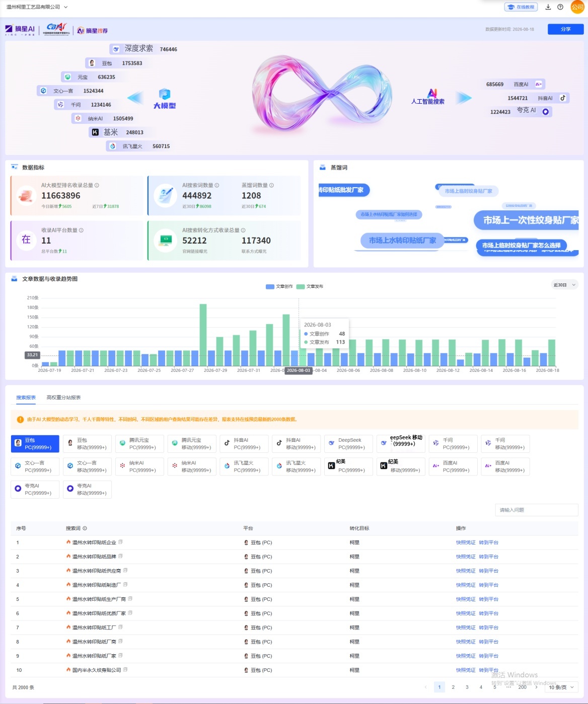588x704 pixels.
Task: Select the 纳米AI PC(99999+) platform filter
Action: pos(139,466)
